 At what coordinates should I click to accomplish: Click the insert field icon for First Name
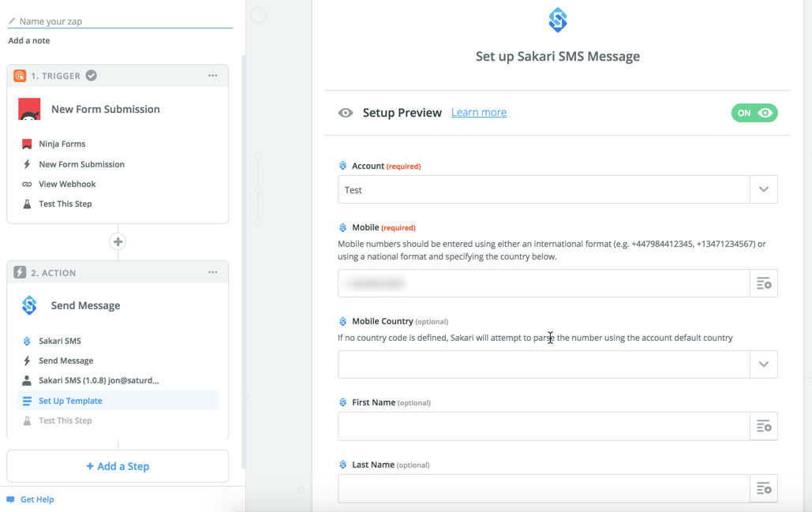point(763,426)
